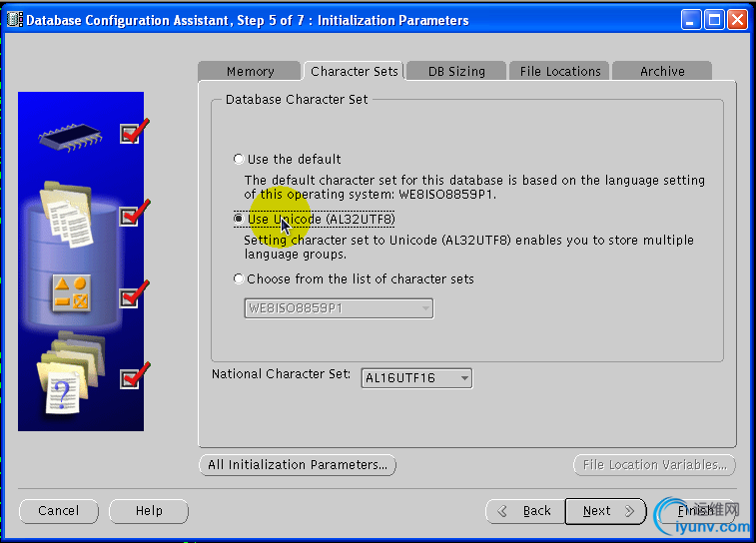The width and height of the screenshot is (756, 543).
Task: Go Back to the previous step
Action: click(525, 511)
